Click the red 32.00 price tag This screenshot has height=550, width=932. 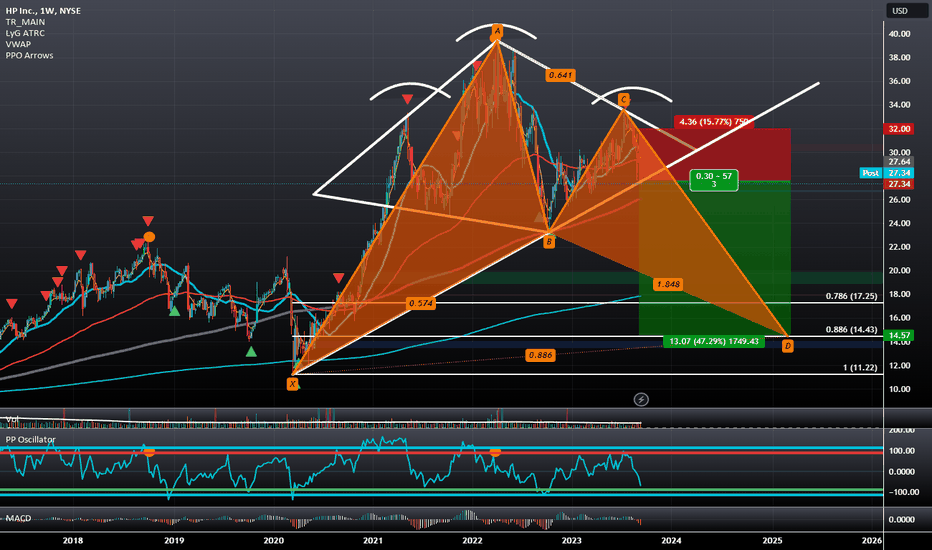[x=899, y=128]
